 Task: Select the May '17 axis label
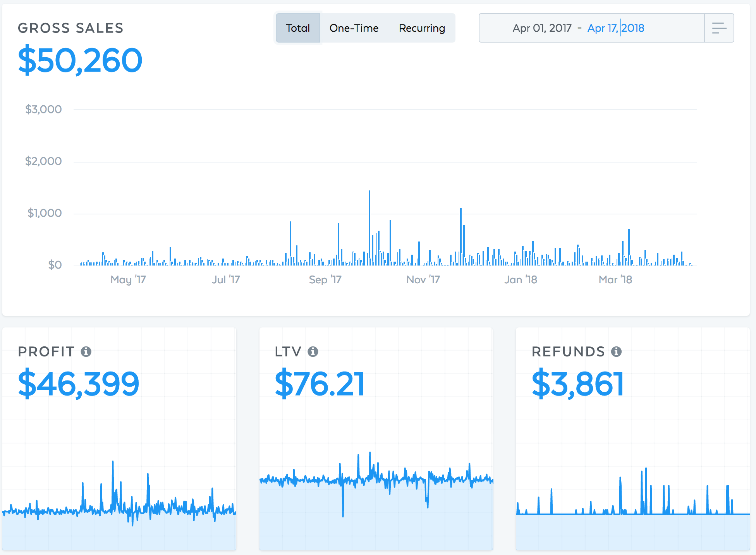click(128, 279)
